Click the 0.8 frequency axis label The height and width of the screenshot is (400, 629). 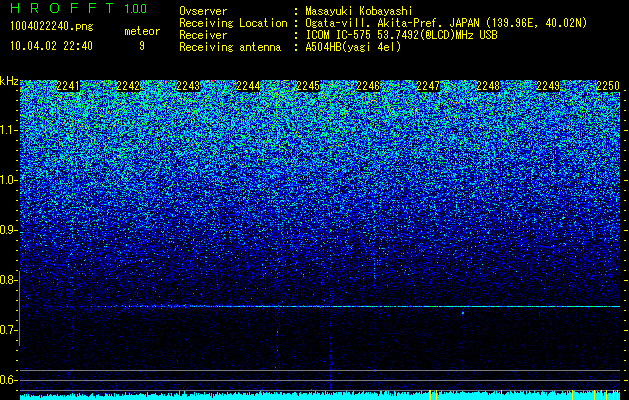(x=8, y=280)
